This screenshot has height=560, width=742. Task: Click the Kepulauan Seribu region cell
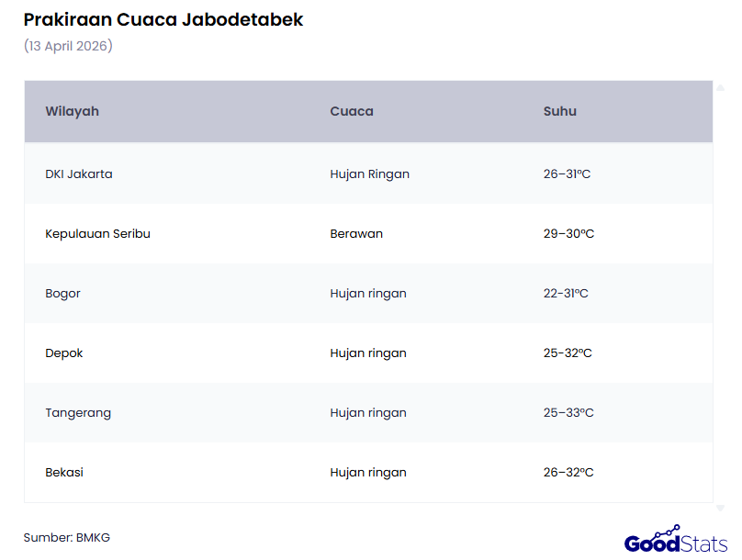[97, 233]
